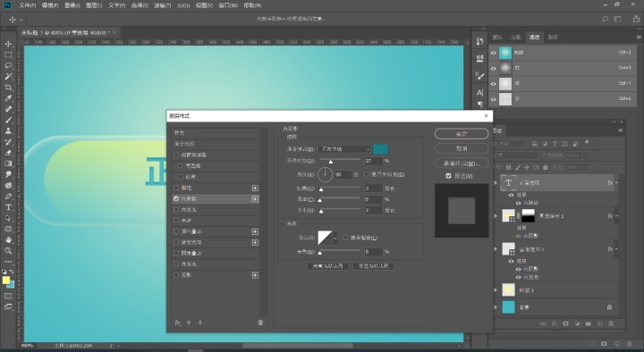
Task: Click the New Style (W) button
Action: coord(462,163)
